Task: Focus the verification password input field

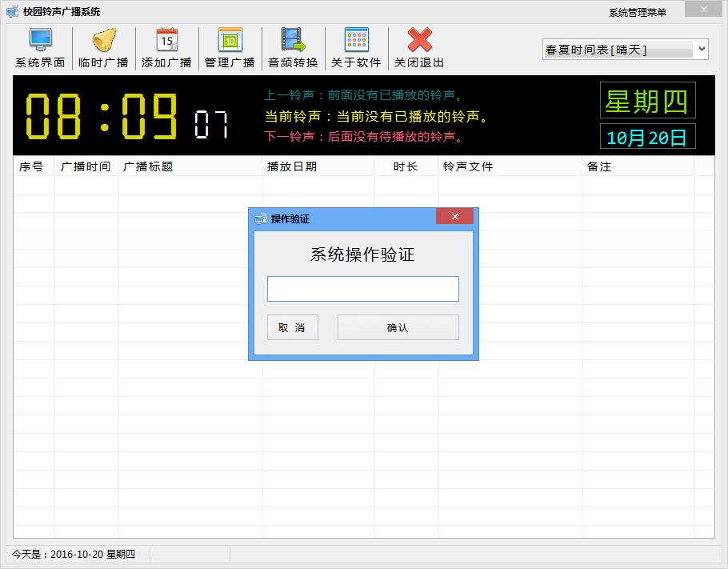Action: coord(362,289)
